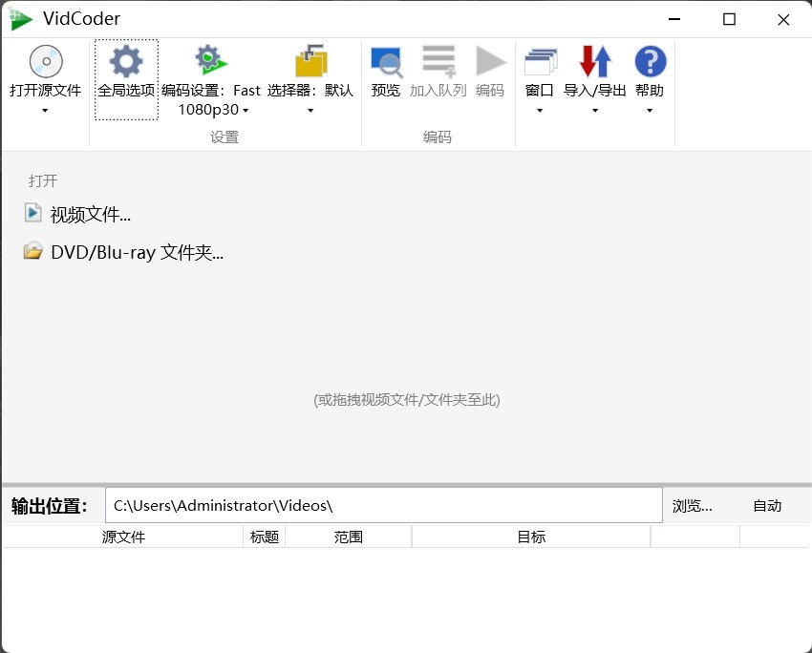
Task: Click the 浏览... button
Action: (692, 506)
